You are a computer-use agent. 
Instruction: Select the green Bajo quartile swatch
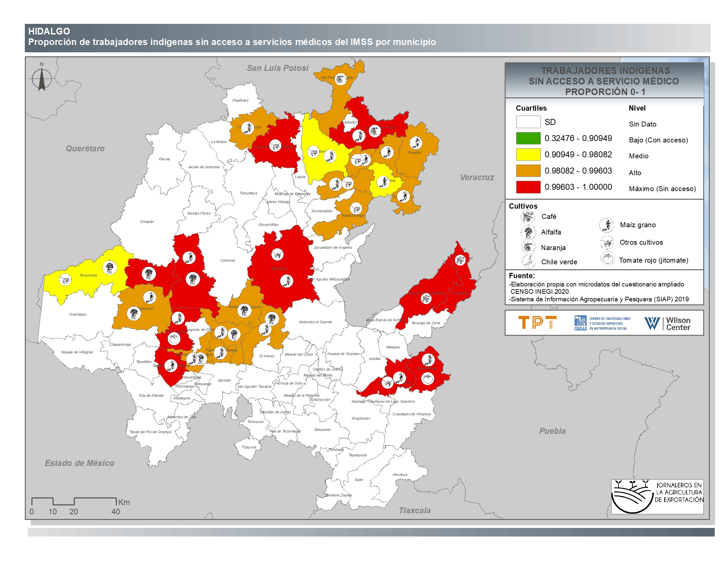pos(528,138)
